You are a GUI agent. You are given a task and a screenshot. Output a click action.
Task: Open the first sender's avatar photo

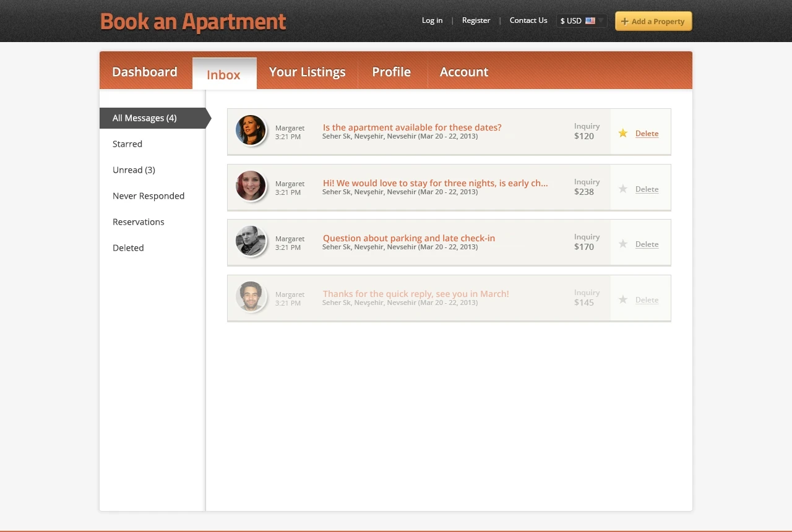coord(251,130)
